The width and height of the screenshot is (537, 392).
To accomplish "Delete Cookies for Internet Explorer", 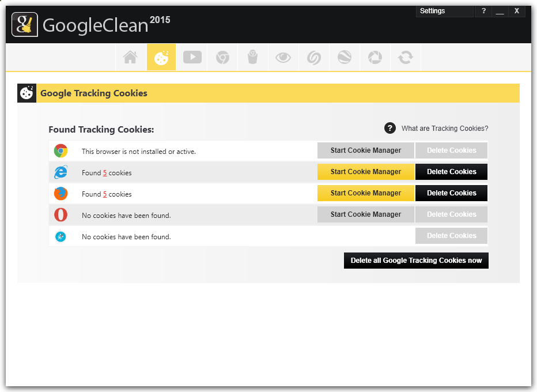I will (x=451, y=172).
